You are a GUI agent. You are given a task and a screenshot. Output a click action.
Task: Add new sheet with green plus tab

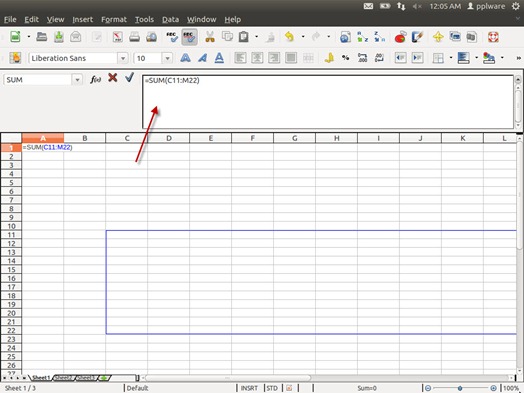coord(104,378)
